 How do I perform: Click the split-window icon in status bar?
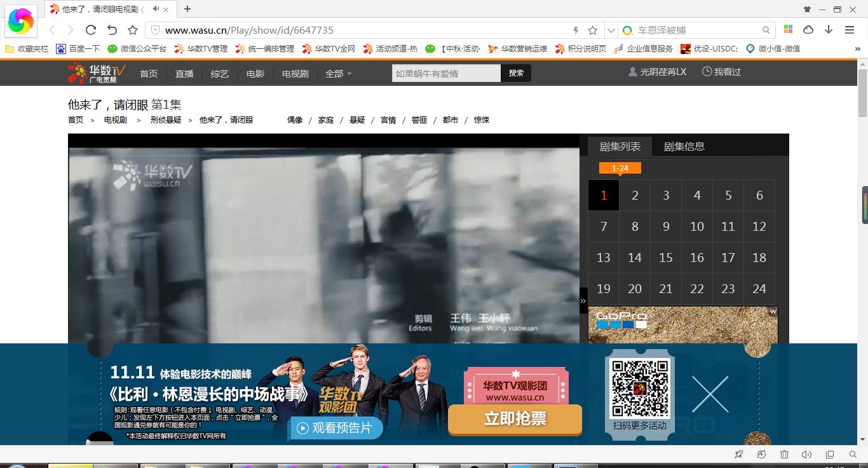click(x=829, y=455)
